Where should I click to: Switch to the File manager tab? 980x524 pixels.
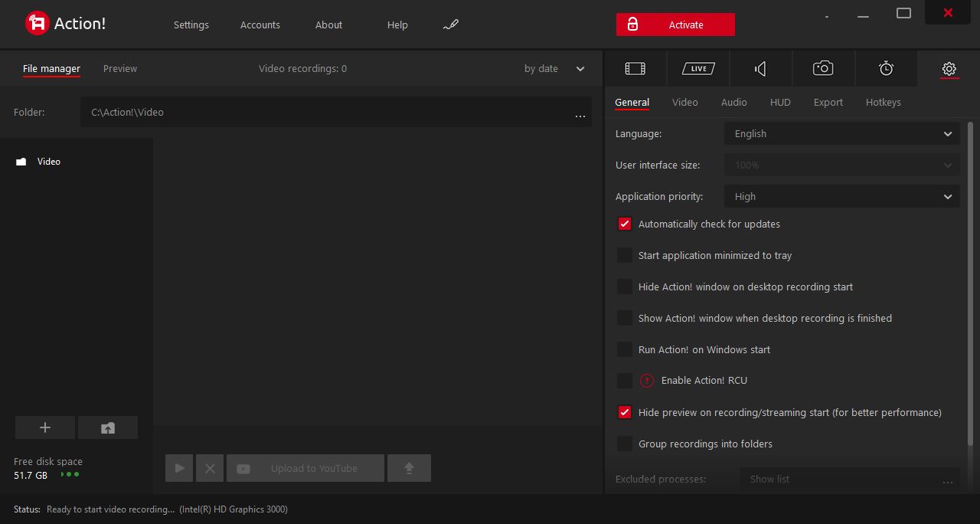coord(51,69)
